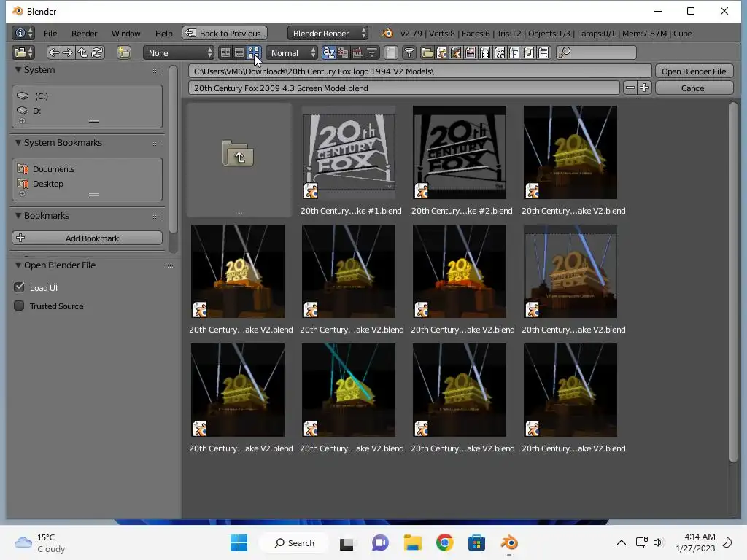Select the thumbnail with teal searchlights
Screen dimensions: 747x560
[351, 398]
